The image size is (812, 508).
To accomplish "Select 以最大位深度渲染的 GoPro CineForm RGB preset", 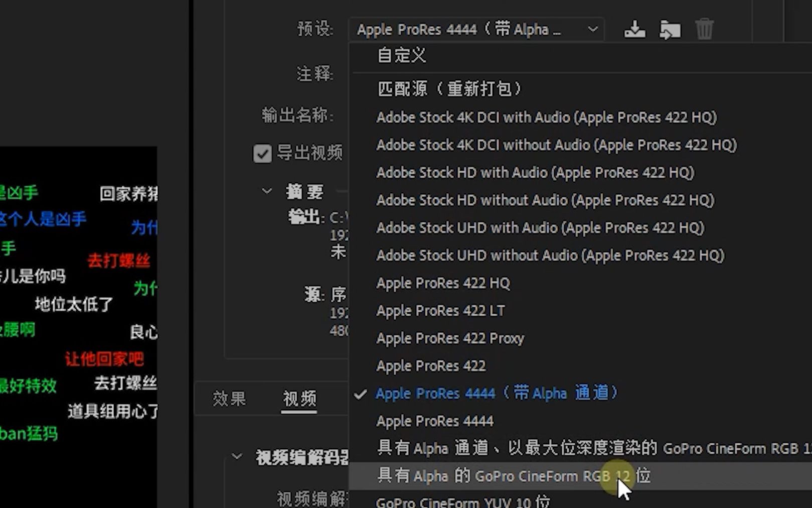I will click(x=580, y=448).
